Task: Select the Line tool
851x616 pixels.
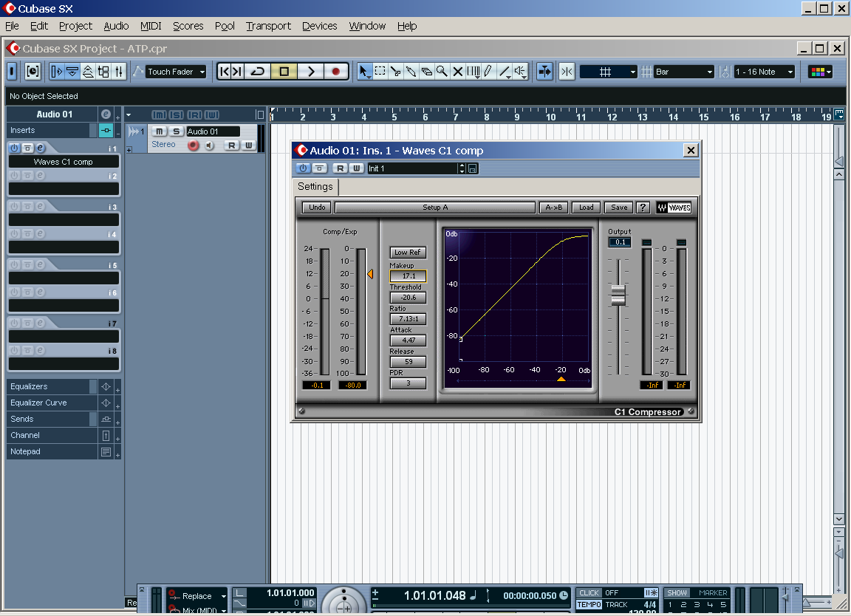Action: pos(505,72)
